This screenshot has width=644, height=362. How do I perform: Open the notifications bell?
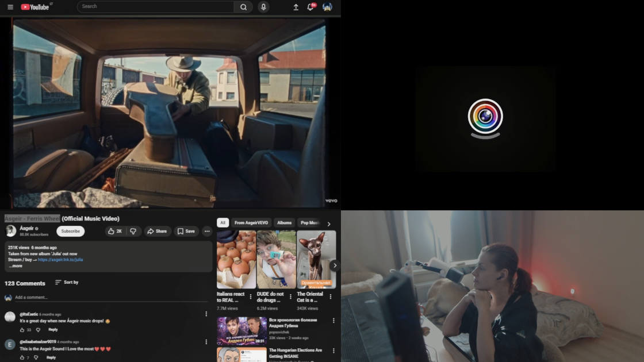click(x=310, y=7)
